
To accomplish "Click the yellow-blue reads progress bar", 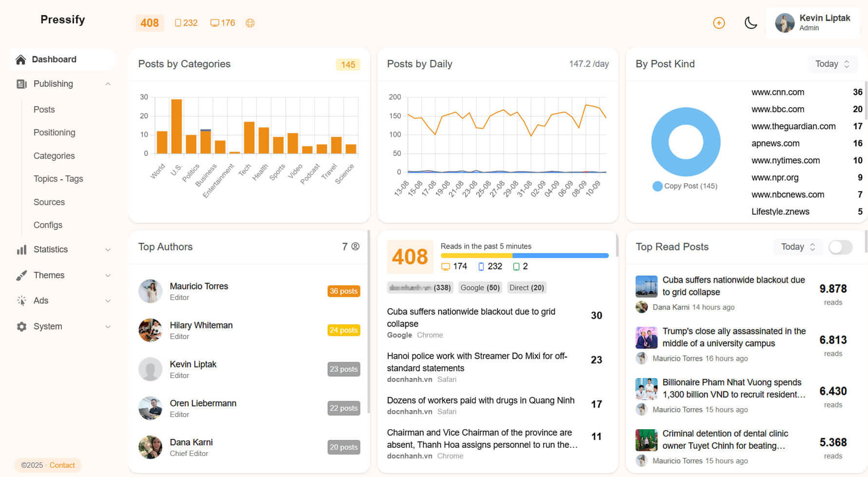I will point(525,255).
